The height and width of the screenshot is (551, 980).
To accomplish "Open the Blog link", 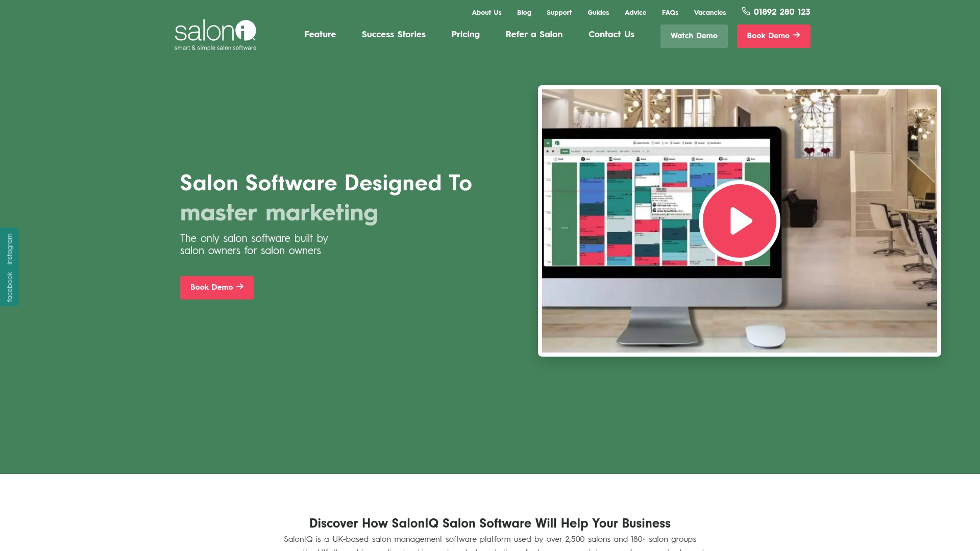I will [524, 13].
